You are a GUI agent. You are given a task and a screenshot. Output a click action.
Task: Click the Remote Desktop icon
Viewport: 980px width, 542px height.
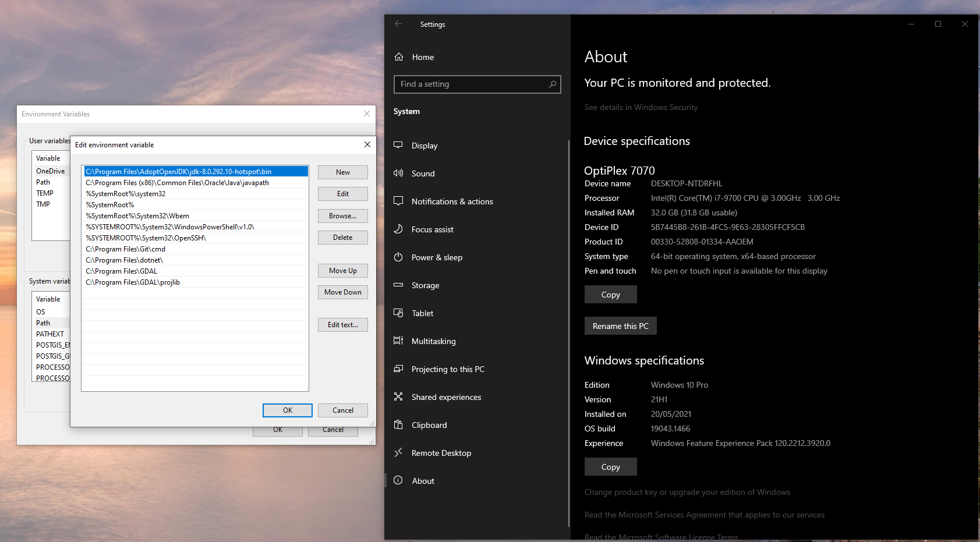pos(398,452)
